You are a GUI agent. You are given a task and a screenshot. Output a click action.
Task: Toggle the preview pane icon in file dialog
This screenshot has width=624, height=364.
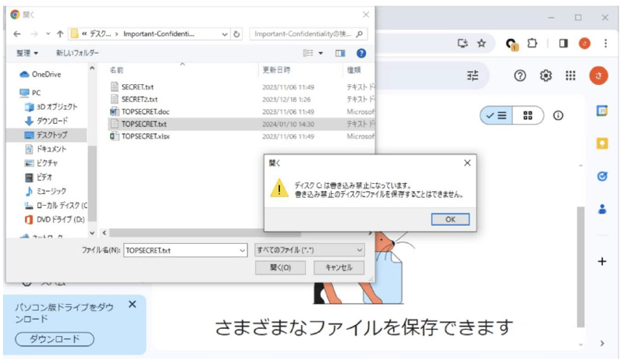pyautogui.click(x=340, y=53)
